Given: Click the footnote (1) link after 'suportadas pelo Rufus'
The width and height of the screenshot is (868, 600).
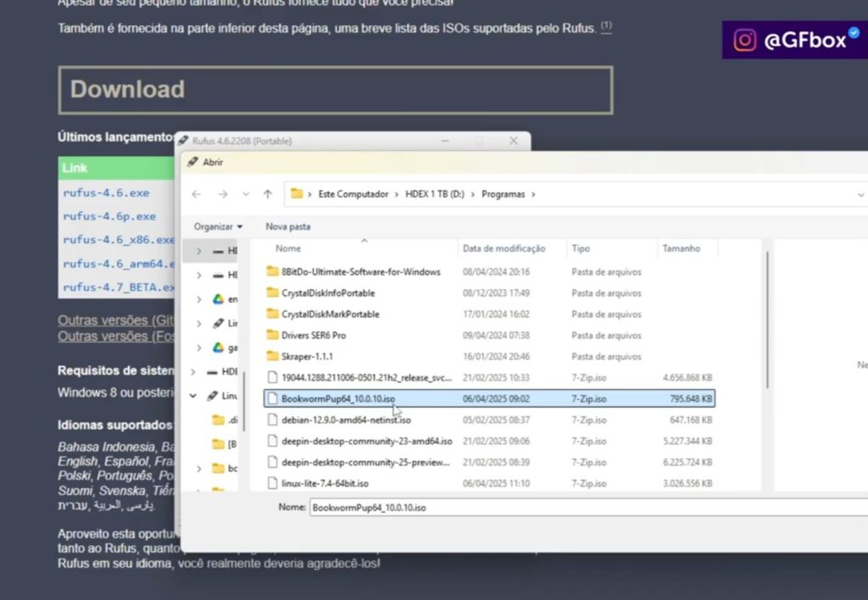Looking at the screenshot, I should [606, 26].
